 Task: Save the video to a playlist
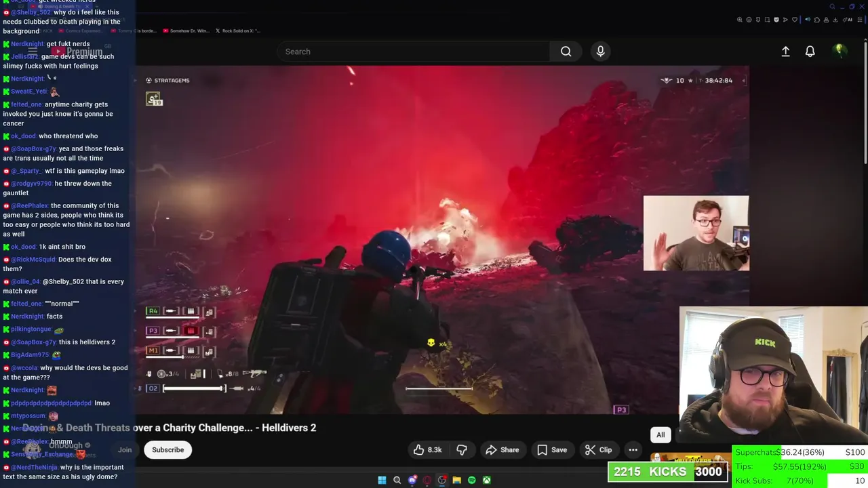[x=552, y=449]
